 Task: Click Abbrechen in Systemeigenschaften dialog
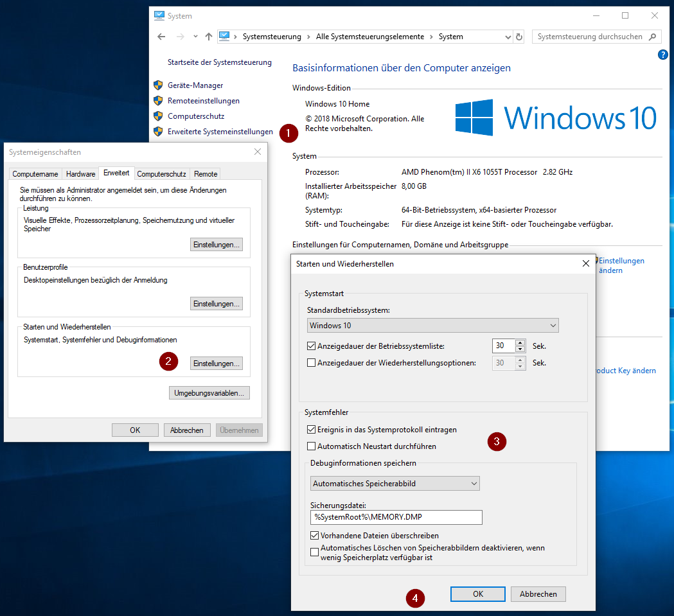[186, 430]
